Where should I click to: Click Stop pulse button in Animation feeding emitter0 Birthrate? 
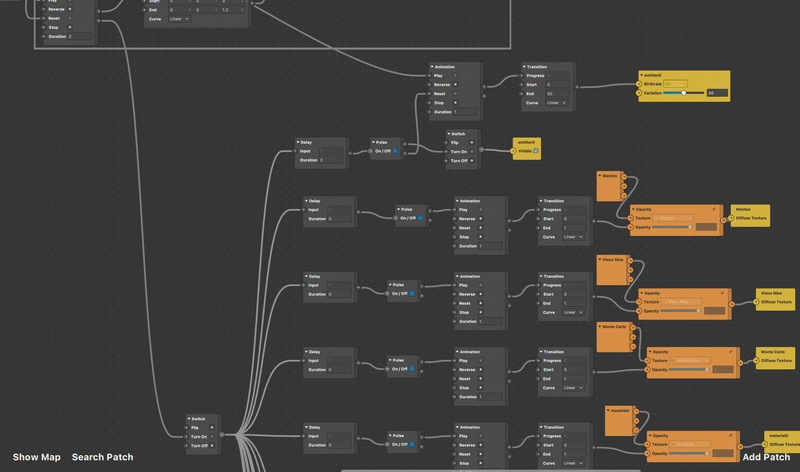tap(456, 103)
